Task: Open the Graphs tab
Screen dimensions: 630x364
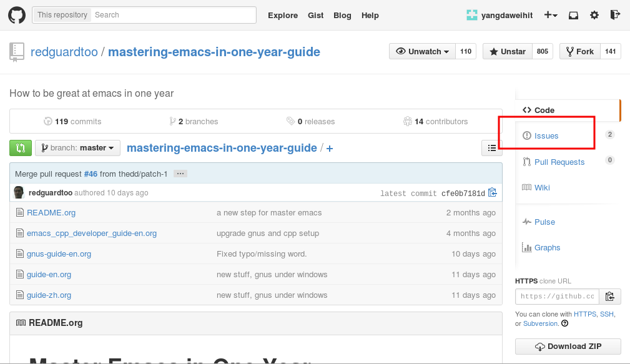Action: click(x=541, y=247)
